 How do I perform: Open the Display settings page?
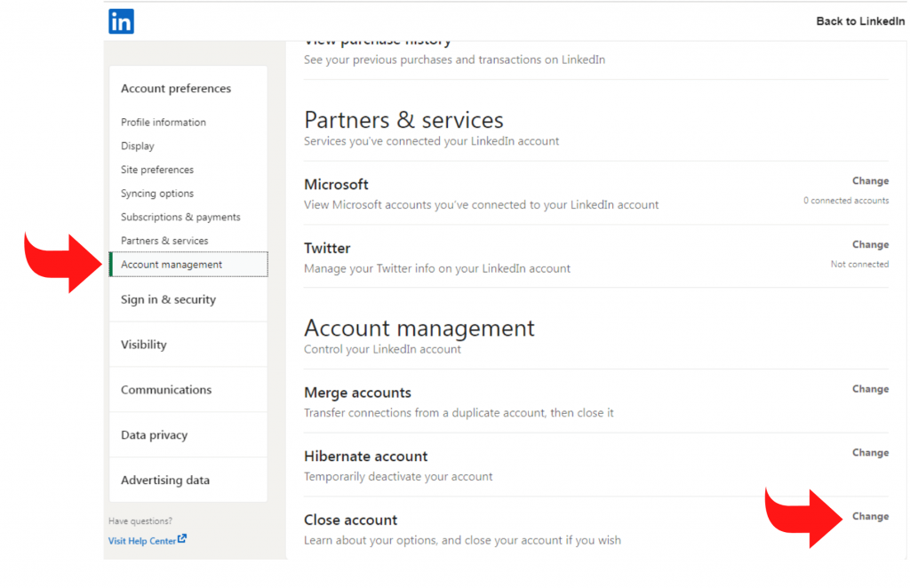tap(137, 146)
